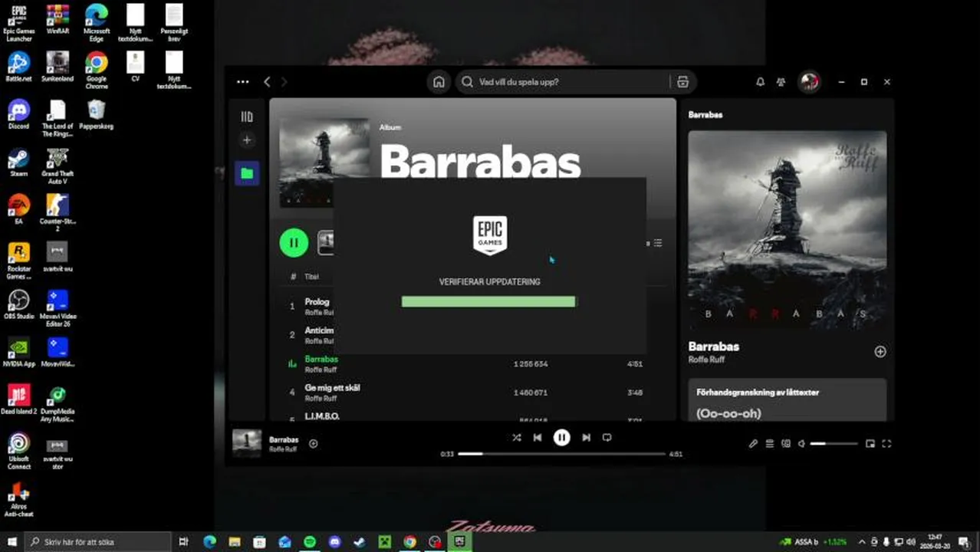Open the large Barrabas cover in the right panel
The image size is (980, 552).
(x=788, y=230)
